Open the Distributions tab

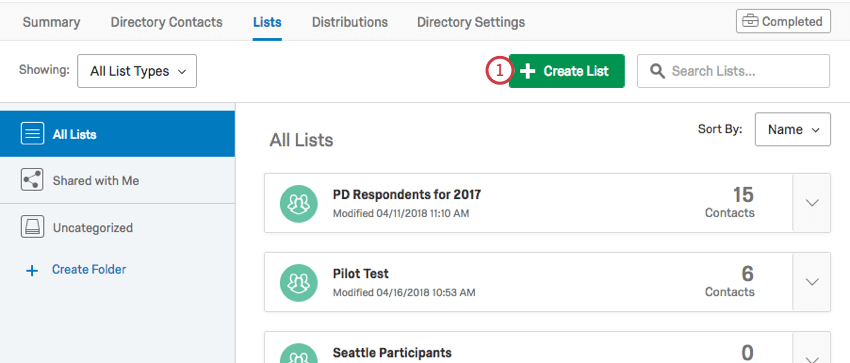pos(350,22)
